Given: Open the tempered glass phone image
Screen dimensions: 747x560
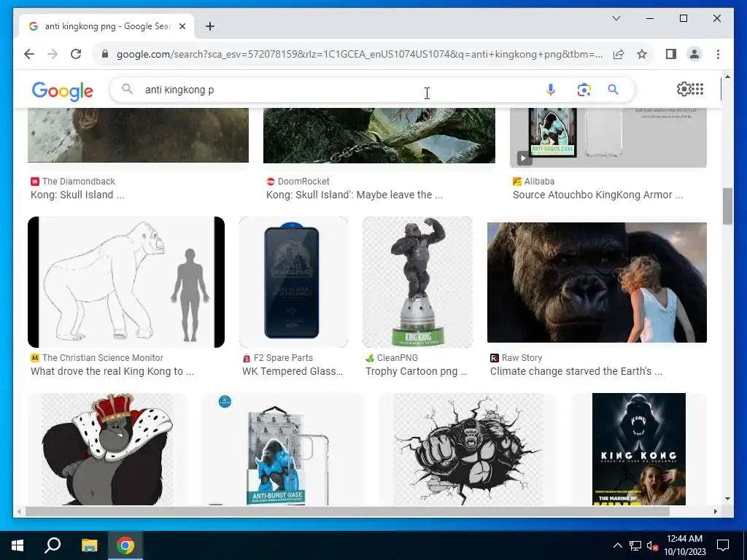Looking at the screenshot, I should [293, 282].
